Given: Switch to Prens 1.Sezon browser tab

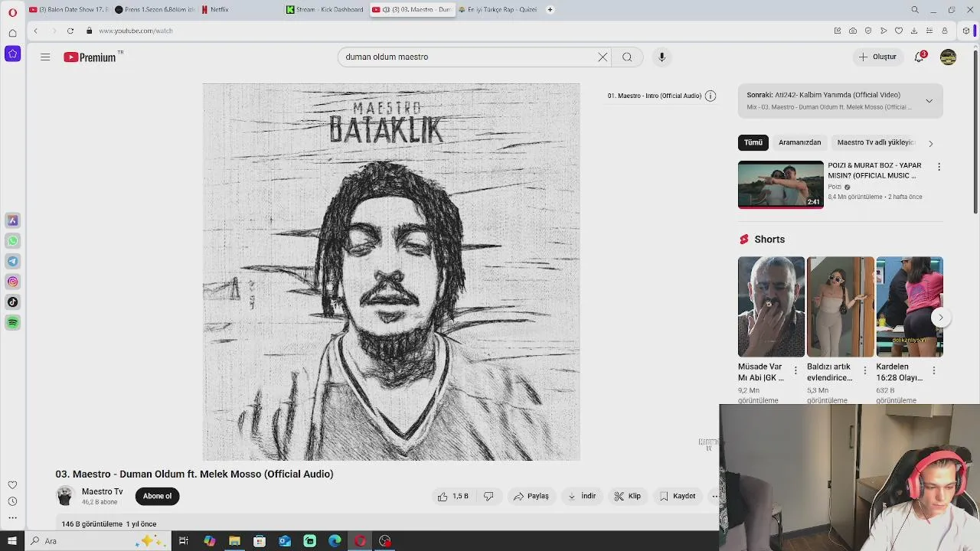Looking at the screenshot, I should (155, 9).
